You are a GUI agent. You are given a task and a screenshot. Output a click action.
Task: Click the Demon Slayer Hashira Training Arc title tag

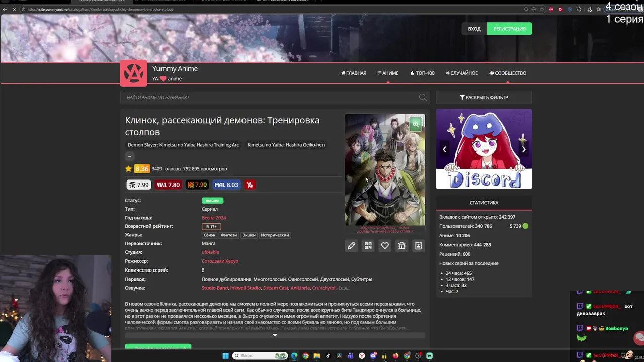(183, 145)
